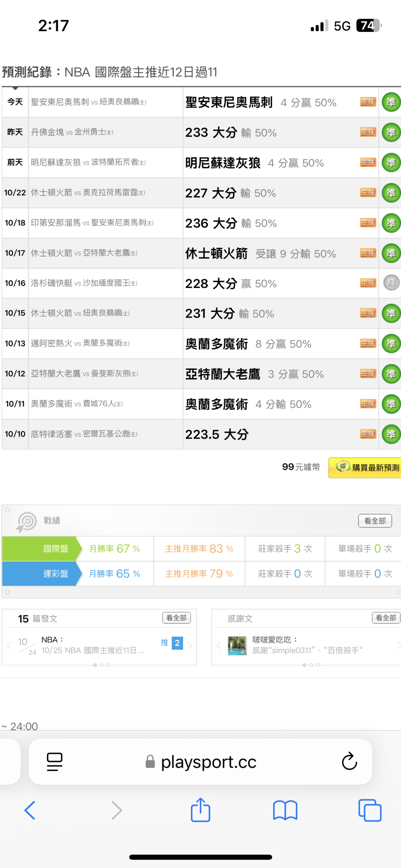Click 看全部 in 戰績 section
The height and width of the screenshot is (868, 401).
coord(375,521)
